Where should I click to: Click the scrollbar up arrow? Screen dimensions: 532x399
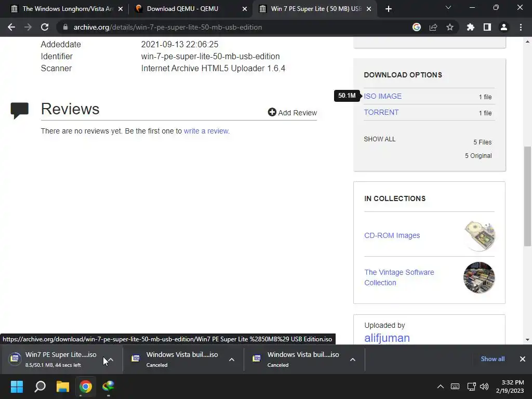click(x=527, y=42)
